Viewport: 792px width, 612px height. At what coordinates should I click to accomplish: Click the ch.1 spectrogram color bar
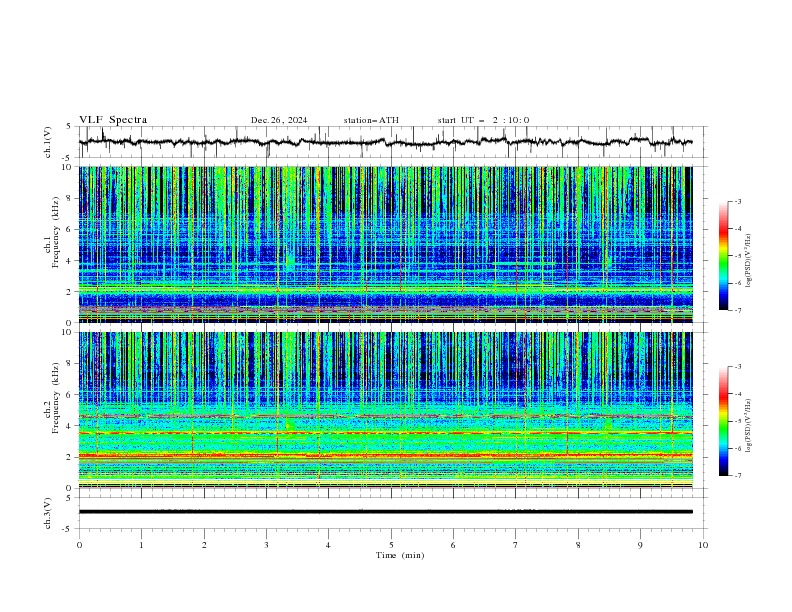[723, 256]
